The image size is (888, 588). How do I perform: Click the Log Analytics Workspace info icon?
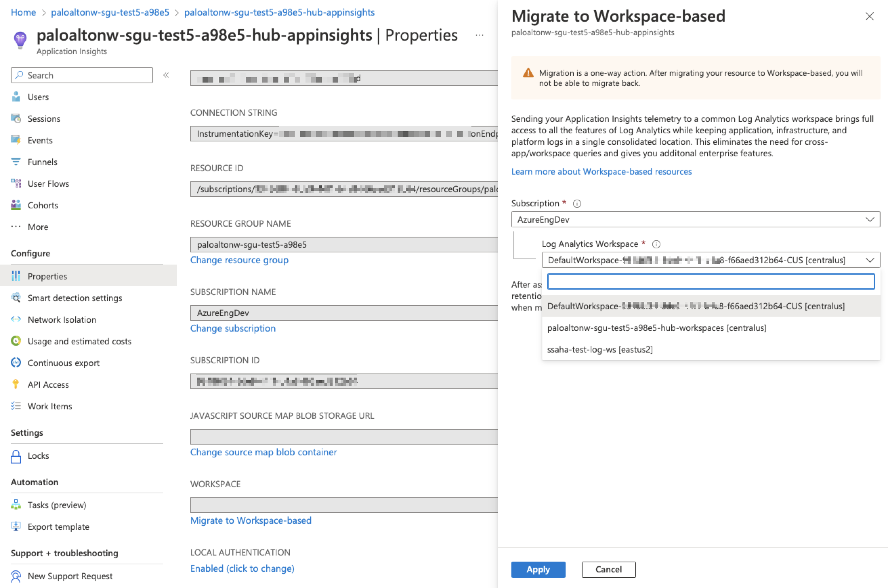point(656,244)
